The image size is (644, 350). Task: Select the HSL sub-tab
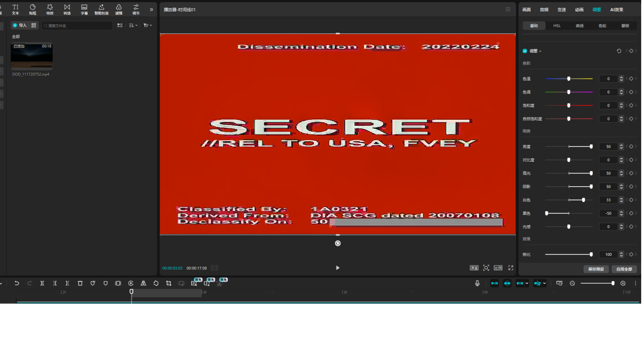coord(557,26)
